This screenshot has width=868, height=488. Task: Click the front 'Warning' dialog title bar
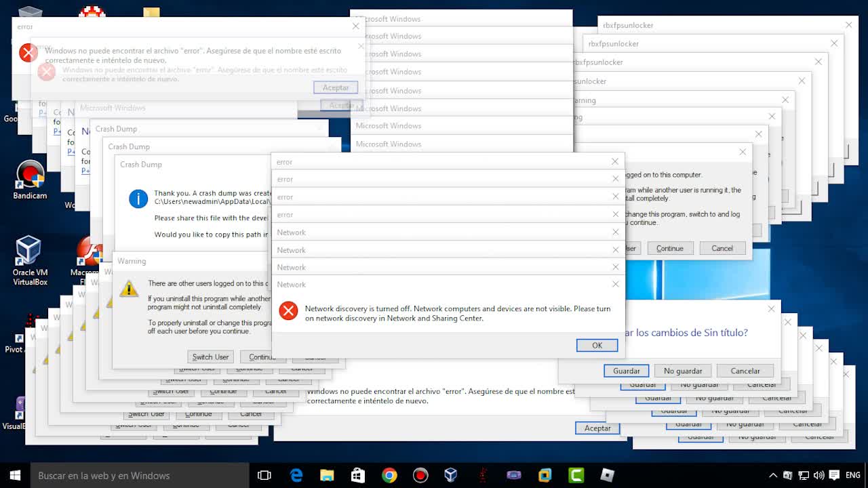click(x=191, y=261)
